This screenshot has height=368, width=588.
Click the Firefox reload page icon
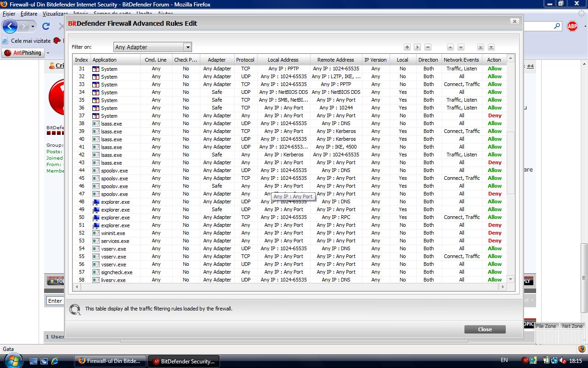[46, 26]
